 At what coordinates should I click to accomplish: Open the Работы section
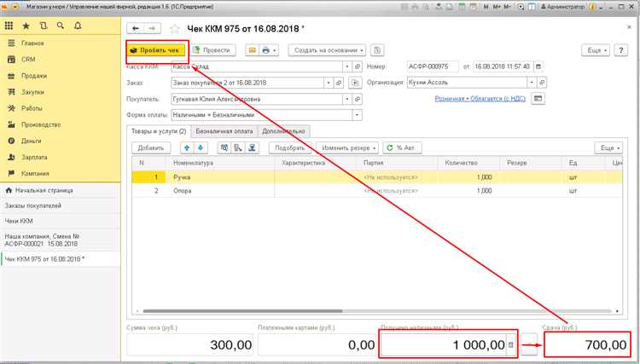click(x=61, y=108)
